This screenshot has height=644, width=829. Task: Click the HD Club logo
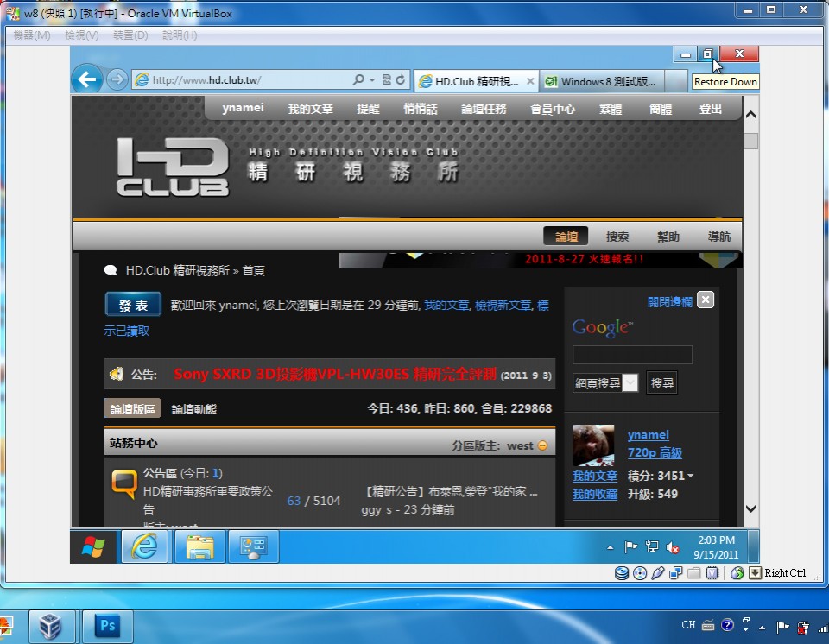coord(173,167)
